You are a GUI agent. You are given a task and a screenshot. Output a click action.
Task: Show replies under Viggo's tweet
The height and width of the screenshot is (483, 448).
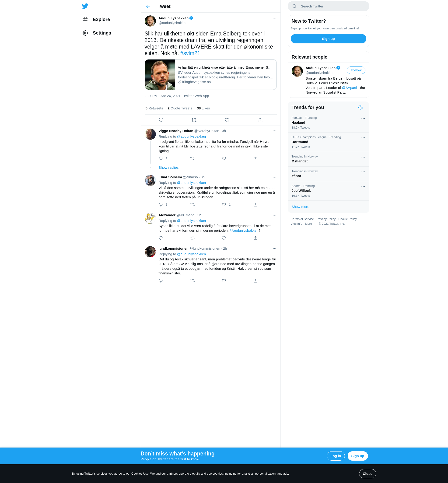point(168,168)
